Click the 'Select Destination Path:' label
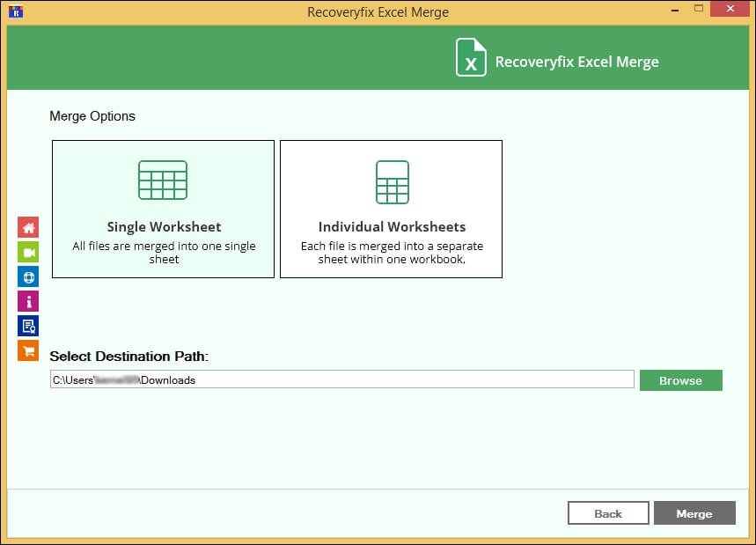The width and height of the screenshot is (756, 545). point(128,356)
